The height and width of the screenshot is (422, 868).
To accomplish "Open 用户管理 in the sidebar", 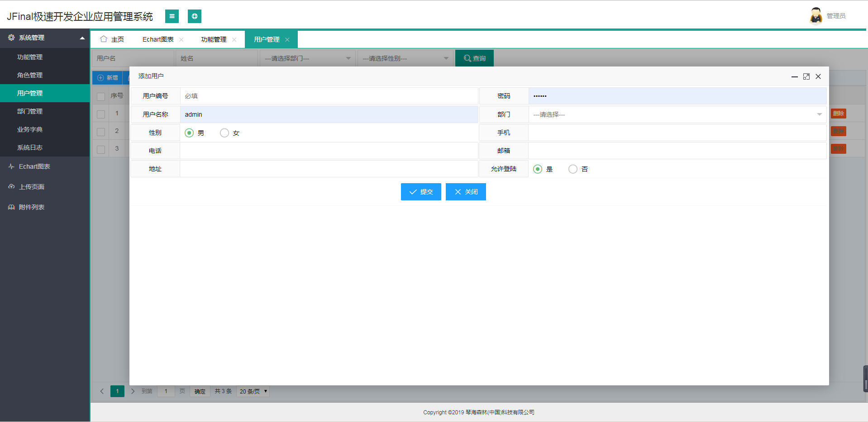I will click(x=45, y=93).
